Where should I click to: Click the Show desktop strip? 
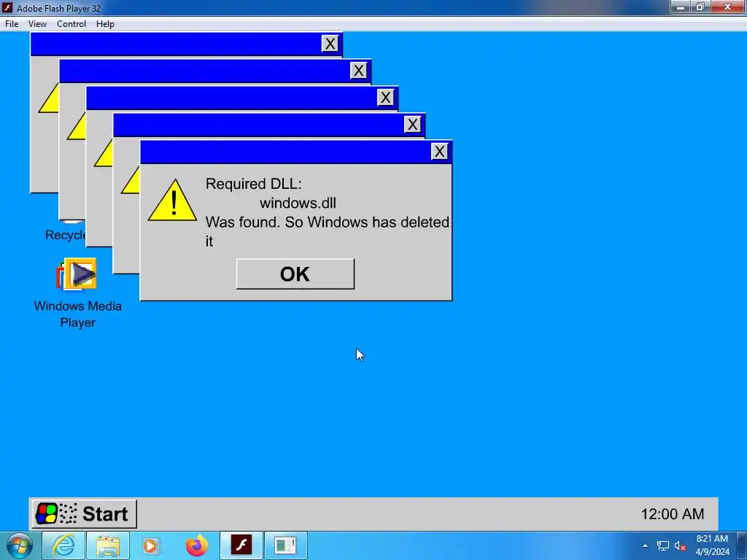[x=743, y=545]
